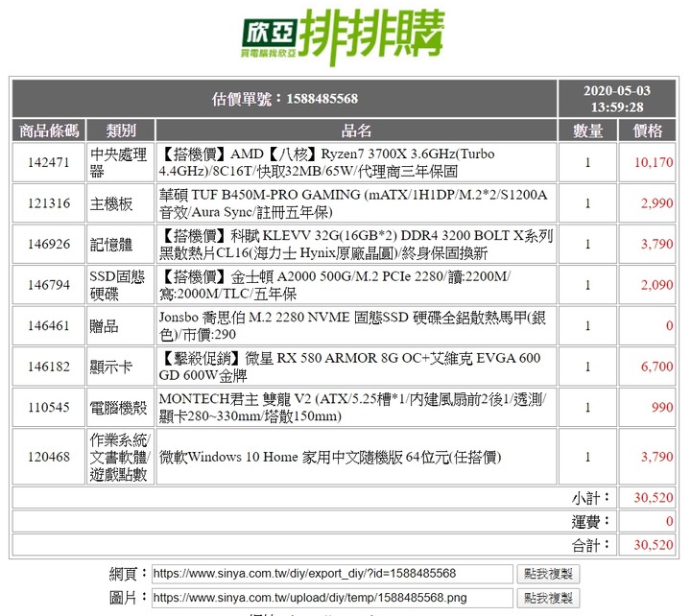691x616 pixels.
Task: Click the 贈品 row price 0
Action: pos(670,325)
